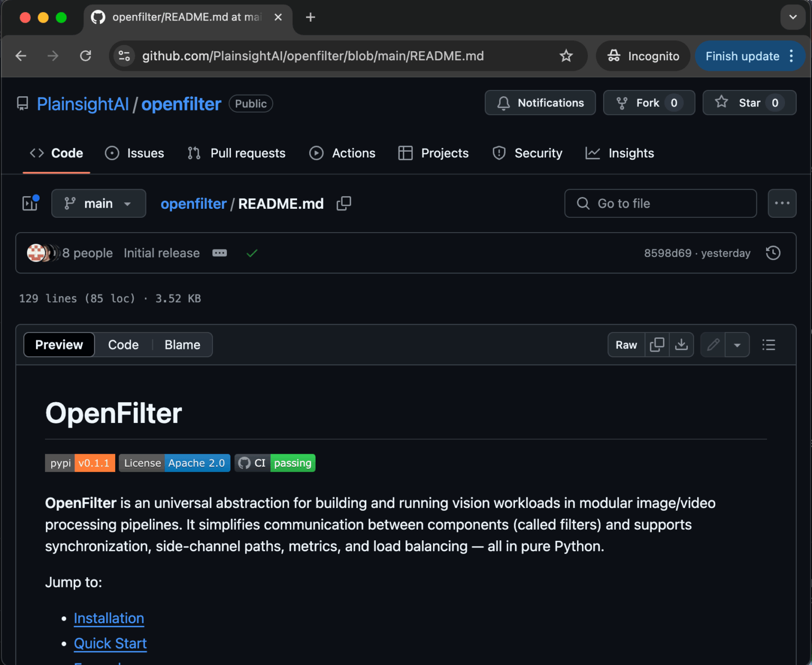This screenshot has height=665, width=812.
Task: Open the document outline list icon
Action: click(x=769, y=345)
